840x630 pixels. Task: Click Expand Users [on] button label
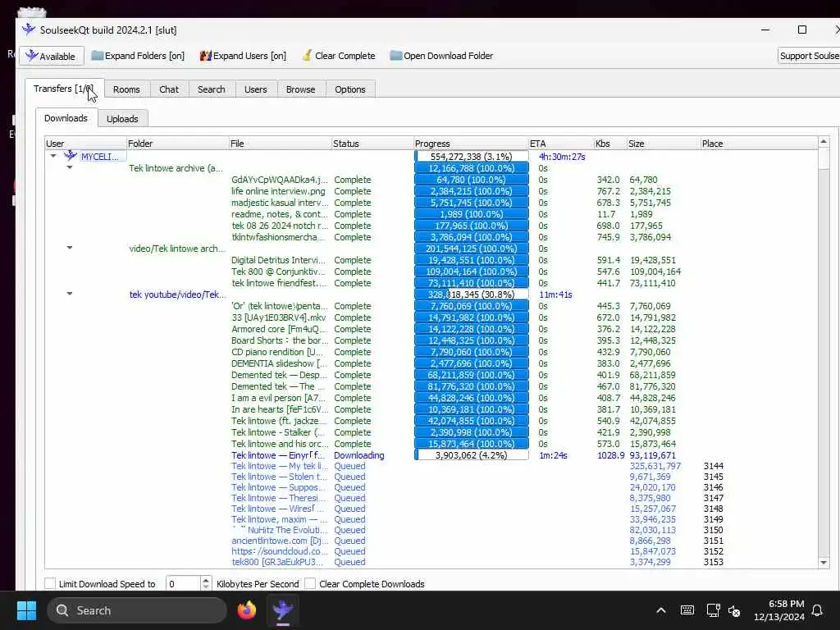point(249,56)
